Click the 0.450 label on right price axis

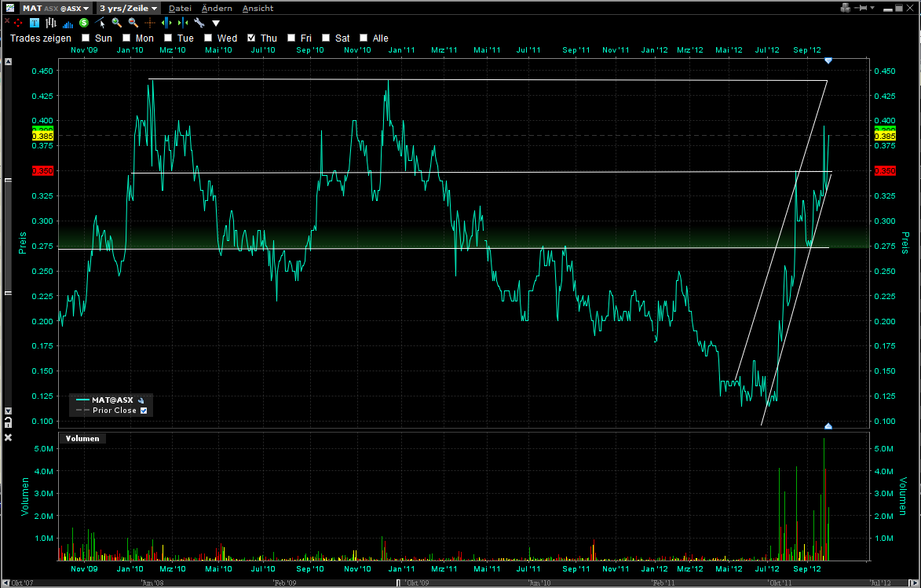pyautogui.click(x=885, y=71)
